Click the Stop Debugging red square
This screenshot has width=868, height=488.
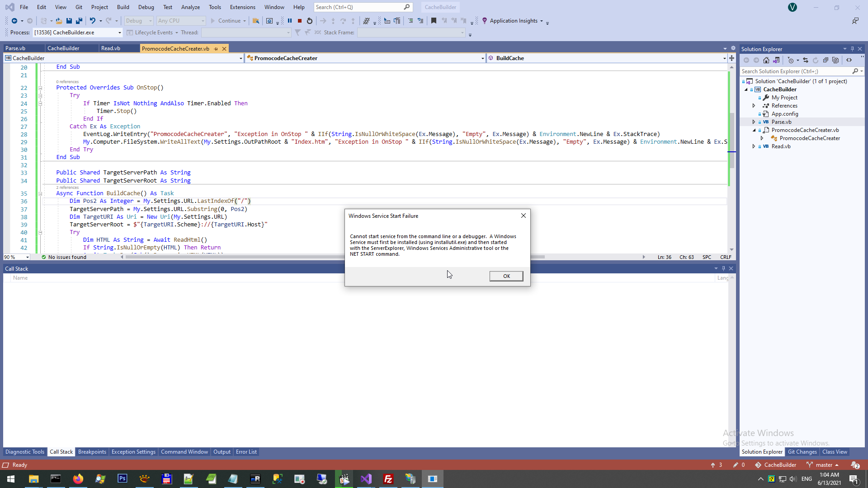299,21
